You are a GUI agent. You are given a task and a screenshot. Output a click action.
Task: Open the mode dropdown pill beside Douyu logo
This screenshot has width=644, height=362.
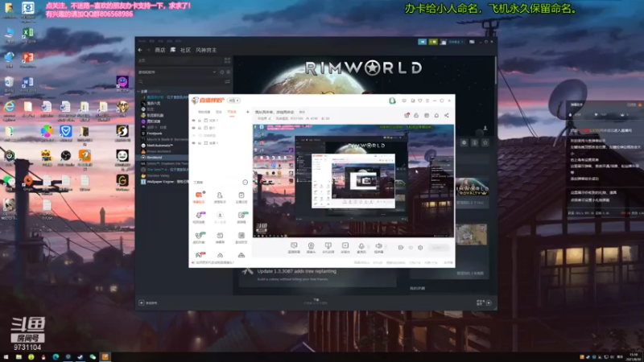(233, 101)
